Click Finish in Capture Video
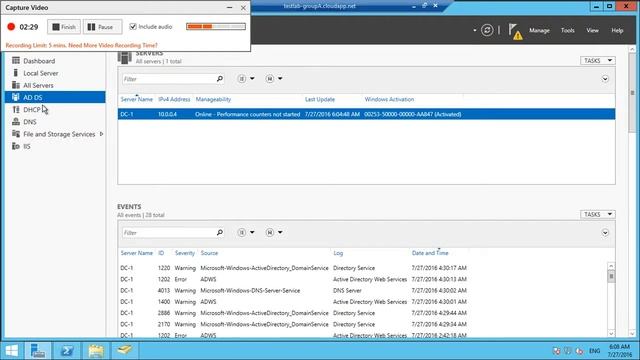The width and height of the screenshot is (640, 360). pos(64,27)
